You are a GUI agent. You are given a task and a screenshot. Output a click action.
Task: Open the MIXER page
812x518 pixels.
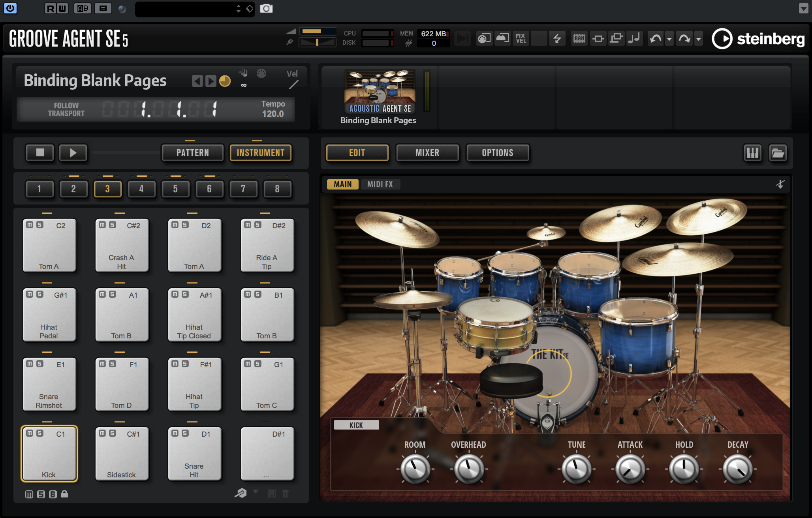(427, 153)
